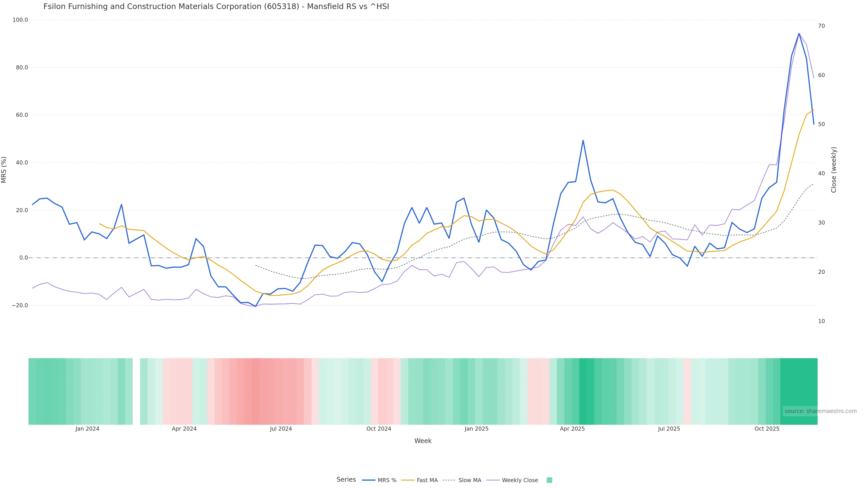
Task: Click the 'Jul 2024' x-axis tick label
Action: pos(281,429)
